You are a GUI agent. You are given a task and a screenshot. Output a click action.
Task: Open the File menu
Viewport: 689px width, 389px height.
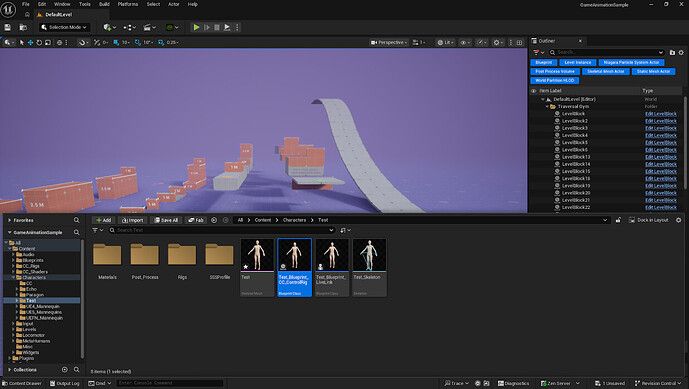point(26,4)
